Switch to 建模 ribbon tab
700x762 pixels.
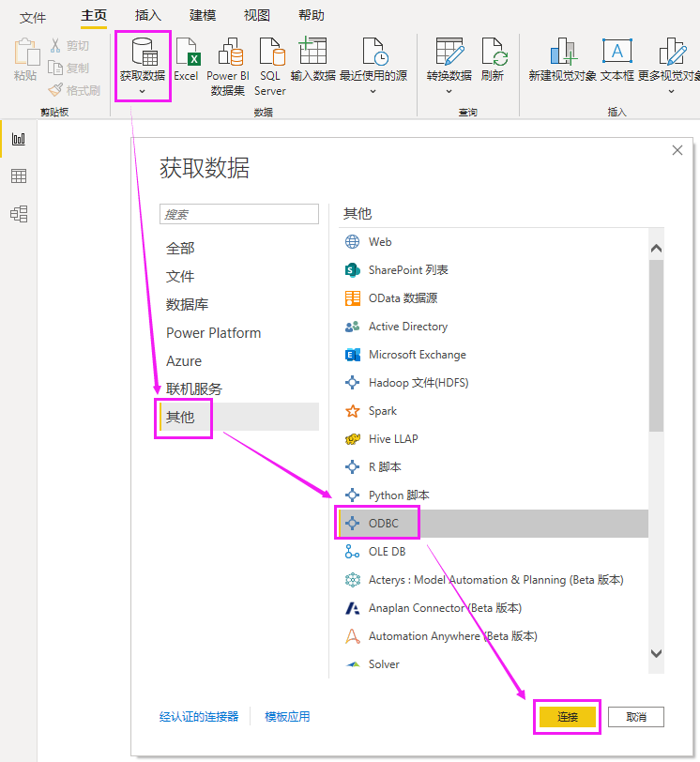coord(203,16)
